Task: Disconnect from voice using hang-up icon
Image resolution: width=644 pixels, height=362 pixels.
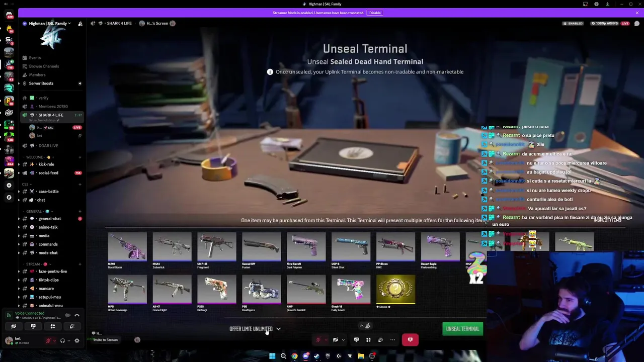Action: (x=77, y=315)
